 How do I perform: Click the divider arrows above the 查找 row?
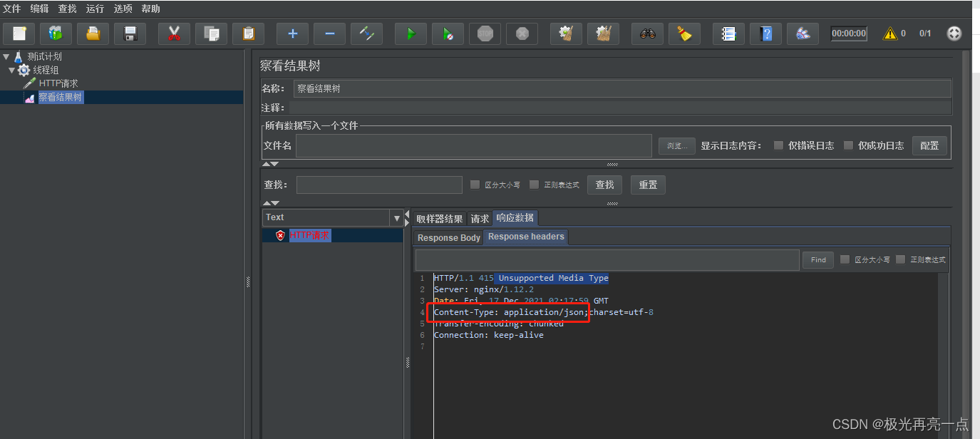[x=271, y=164]
